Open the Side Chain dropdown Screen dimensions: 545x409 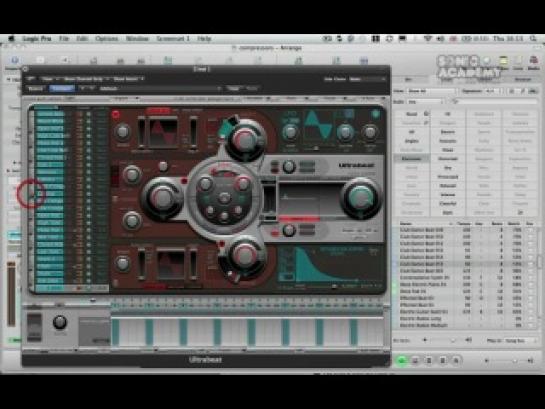coord(368,79)
